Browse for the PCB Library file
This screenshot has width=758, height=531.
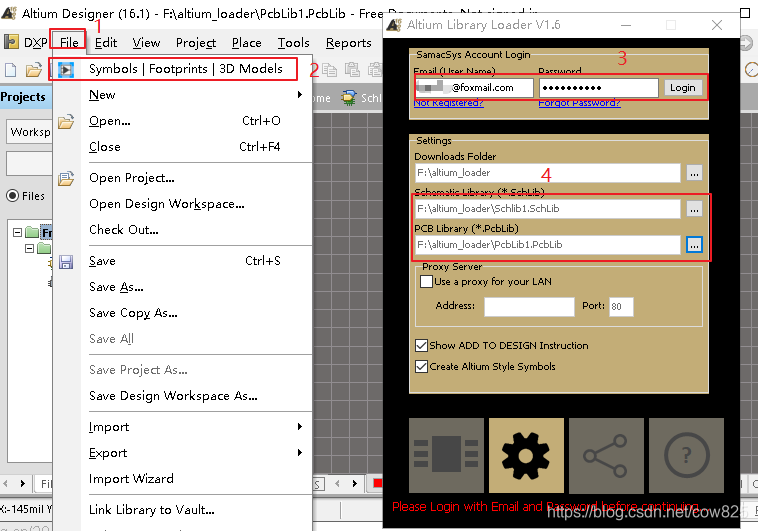(x=694, y=245)
